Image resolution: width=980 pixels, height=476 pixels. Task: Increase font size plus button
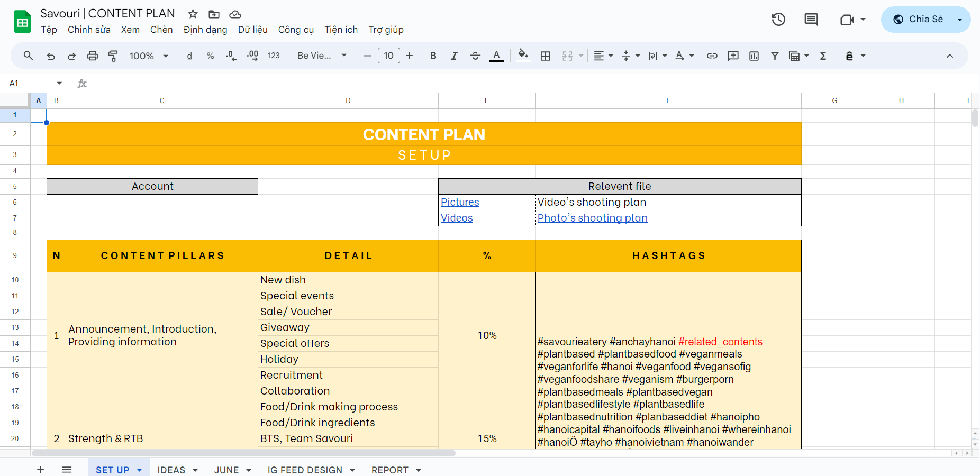tap(410, 56)
